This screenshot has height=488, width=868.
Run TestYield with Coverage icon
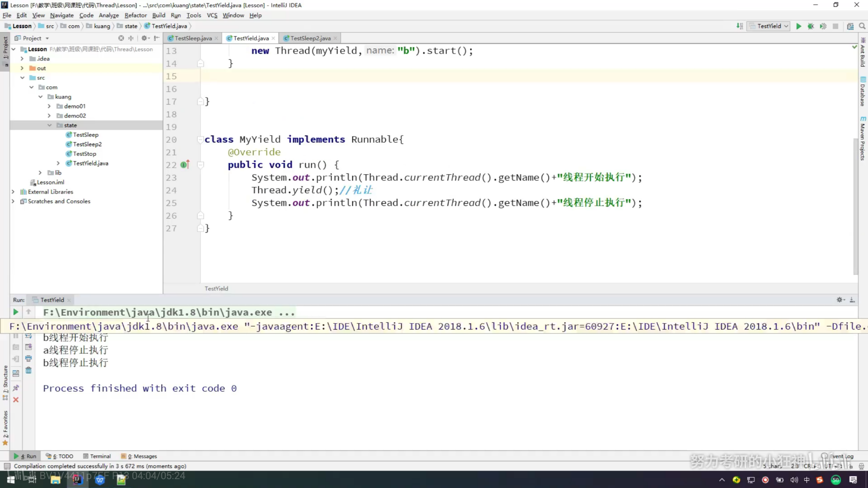[823, 26]
